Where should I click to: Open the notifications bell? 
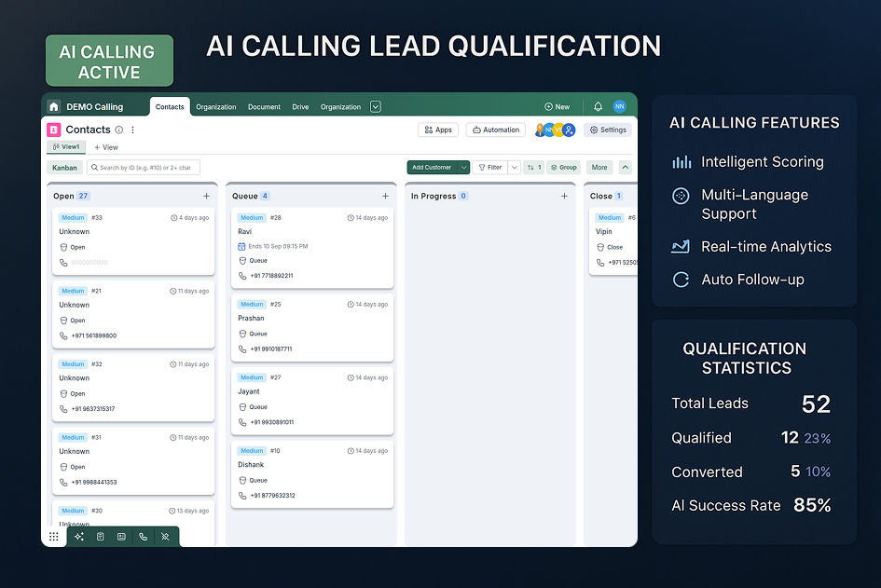[x=598, y=107]
